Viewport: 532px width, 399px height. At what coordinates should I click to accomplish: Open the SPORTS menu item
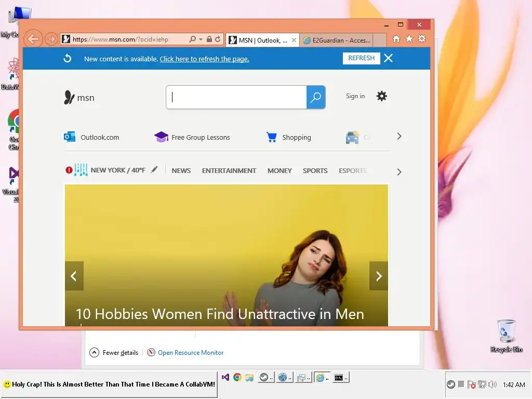coord(315,170)
